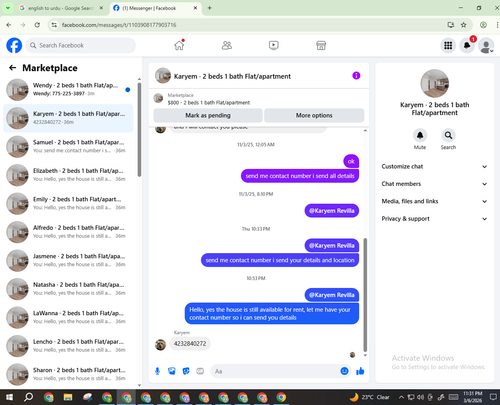Open emoji picker in message box

[344, 371]
